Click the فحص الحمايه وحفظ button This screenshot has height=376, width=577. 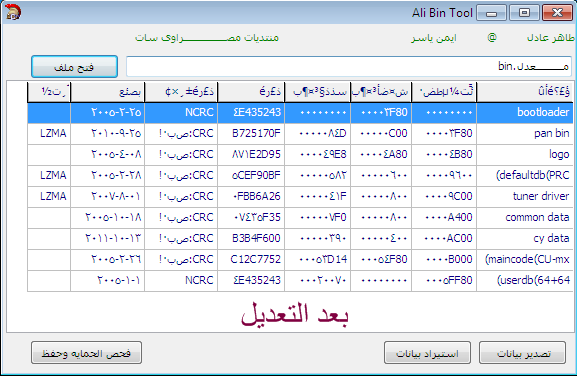[x=86, y=353]
